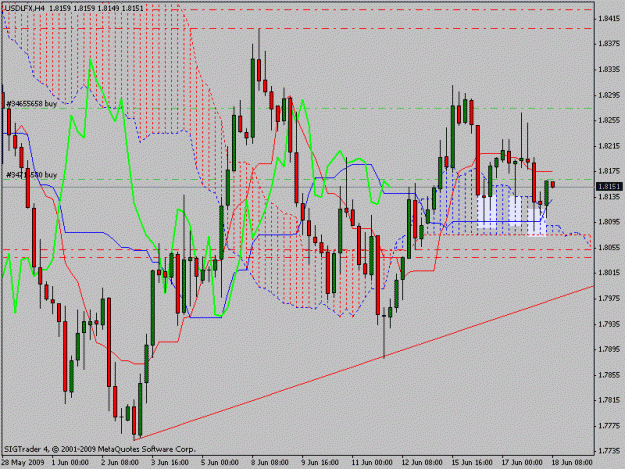Click price axis label 1.8375
The height and width of the screenshot is (469, 625).
[609, 44]
